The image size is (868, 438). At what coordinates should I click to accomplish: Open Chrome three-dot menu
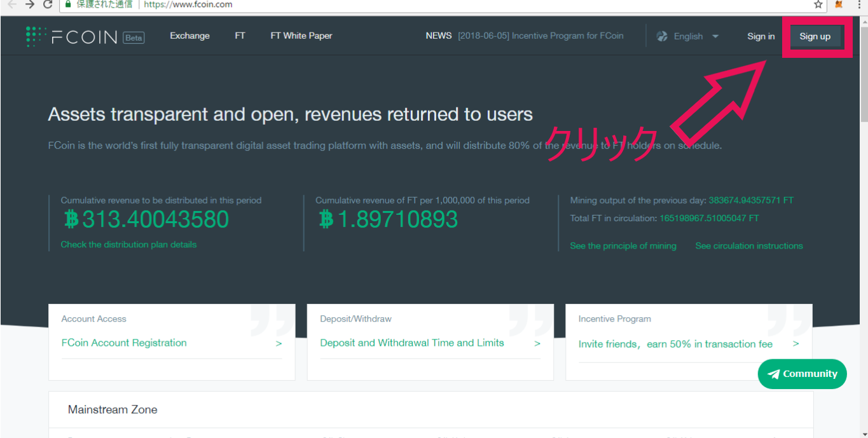point(858,4)
